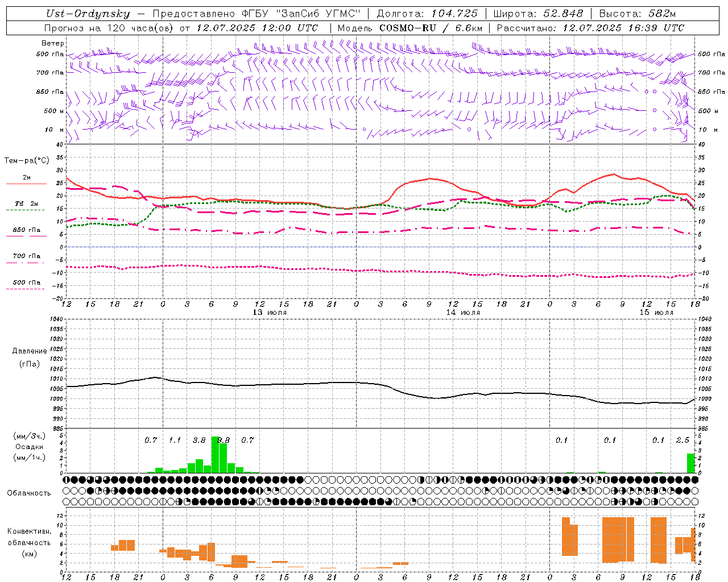Click the 'Долгота: 104.725' header value
This screenshot has width=728, height=582.
[x=427, y=14]
